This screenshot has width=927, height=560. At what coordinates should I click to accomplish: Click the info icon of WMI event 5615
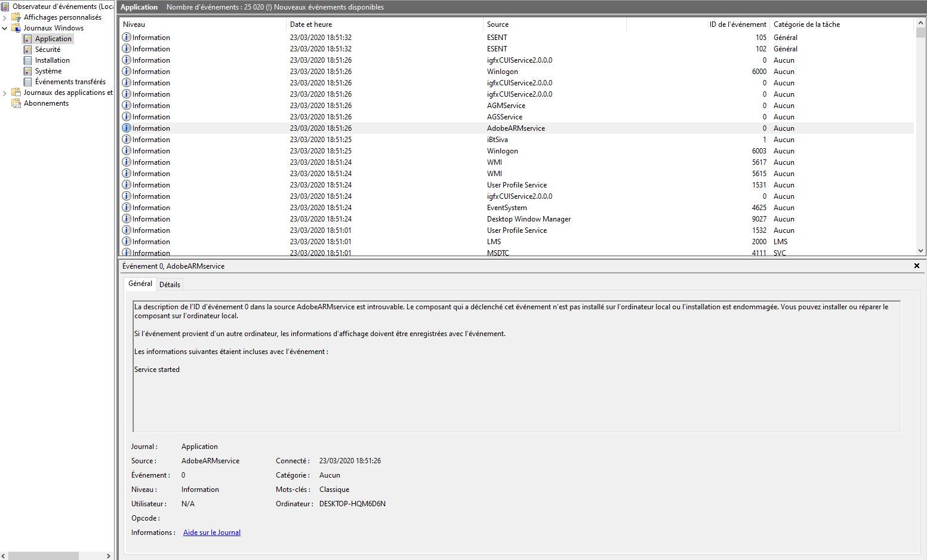tap(127, 173)
